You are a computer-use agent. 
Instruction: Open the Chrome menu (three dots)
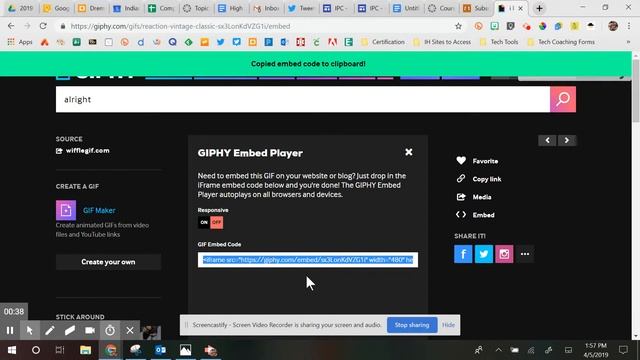(x=629, y=26)
